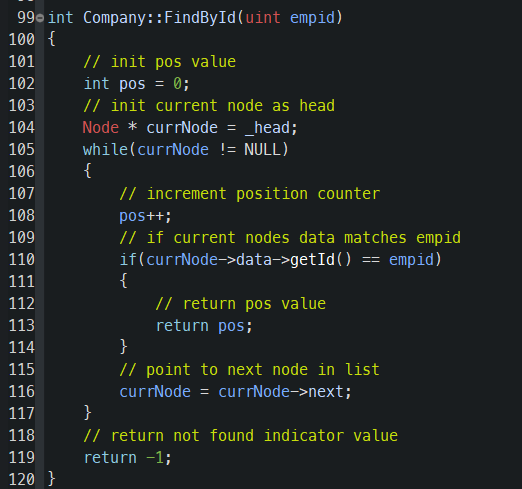Image resolution: width=522 pixels, height=489 pixels.
Task: Click the 'return -1;' statement
Action: [x=127, y=458]
